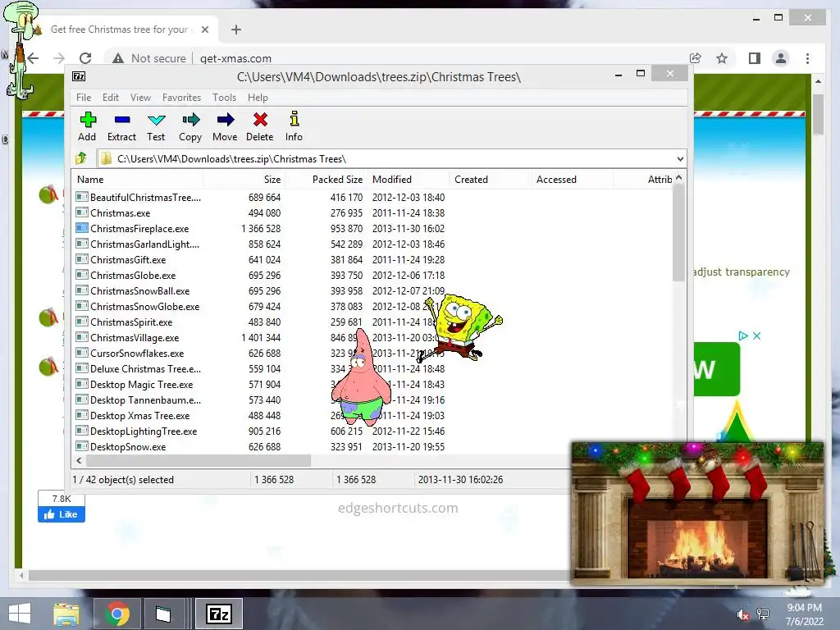Click the Info toolbar icon
The image size is (840, 630).
(x=294, y=119)
